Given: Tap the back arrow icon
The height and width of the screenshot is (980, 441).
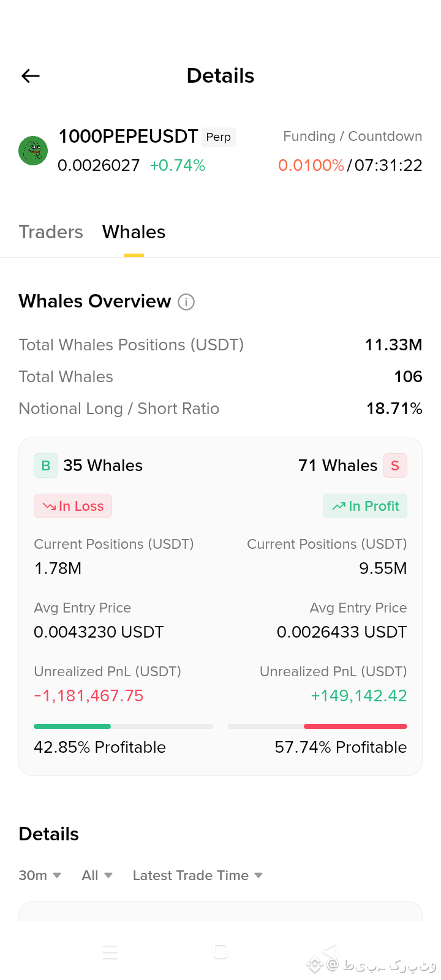Looking at the screenshot, I should 31,76.
